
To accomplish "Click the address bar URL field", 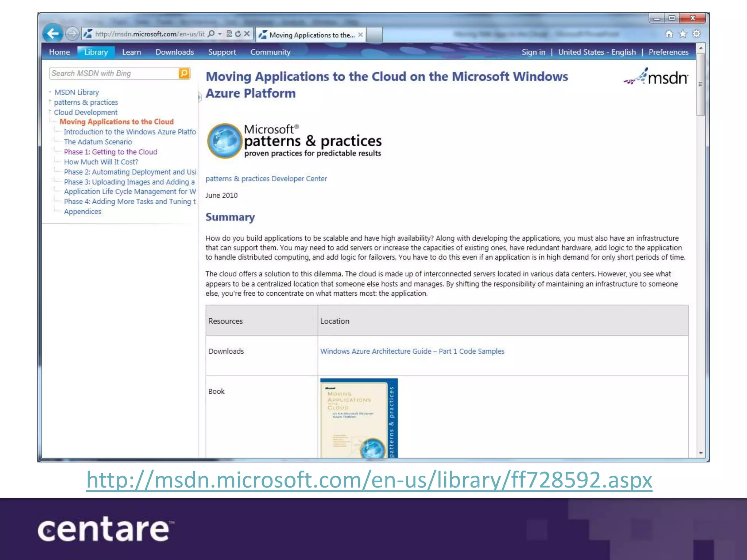I will coord(150,34).
